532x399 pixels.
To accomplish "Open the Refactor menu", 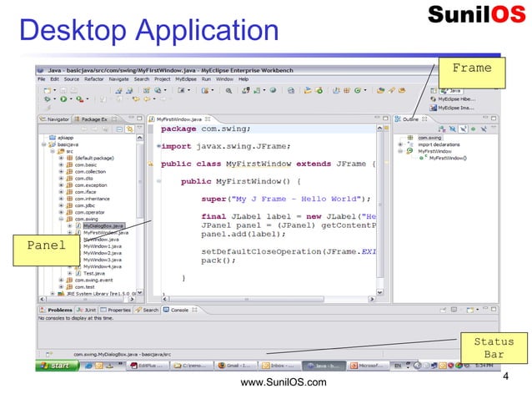I will [x=94, y=79].
